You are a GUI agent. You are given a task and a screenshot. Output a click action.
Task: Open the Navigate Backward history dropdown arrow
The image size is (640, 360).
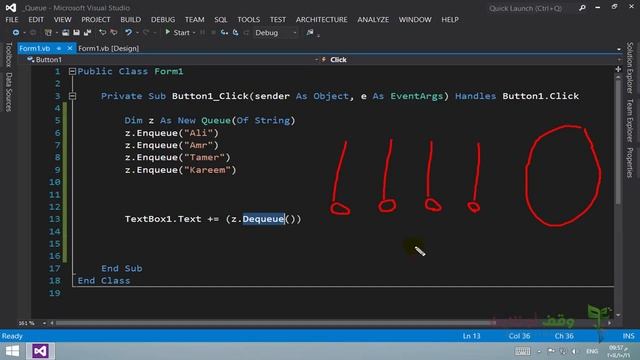coord(24,33)
